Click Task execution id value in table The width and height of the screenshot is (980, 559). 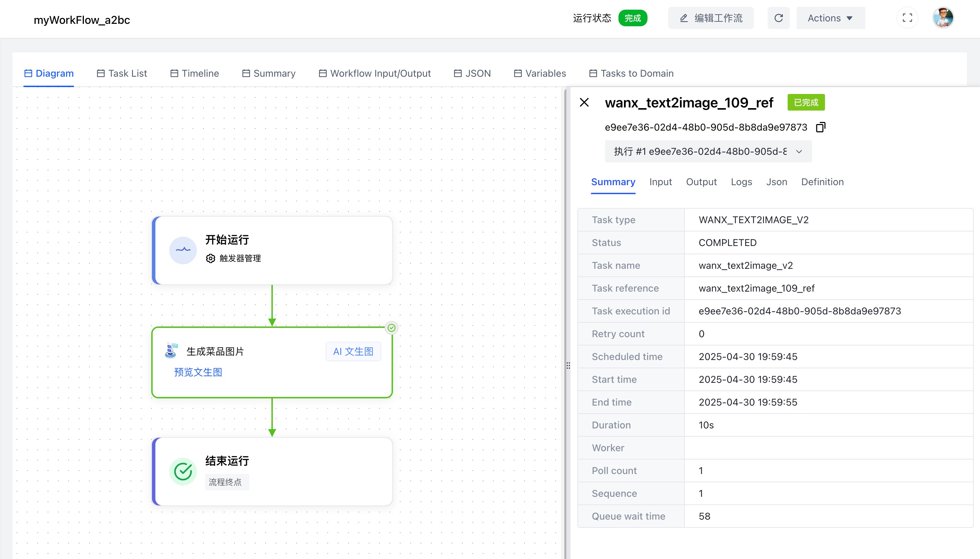(x=800, y=311)
